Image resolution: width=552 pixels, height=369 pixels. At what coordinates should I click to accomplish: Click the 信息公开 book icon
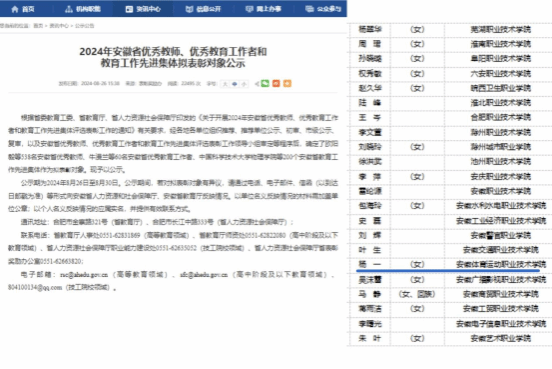(x=189, y=9)
